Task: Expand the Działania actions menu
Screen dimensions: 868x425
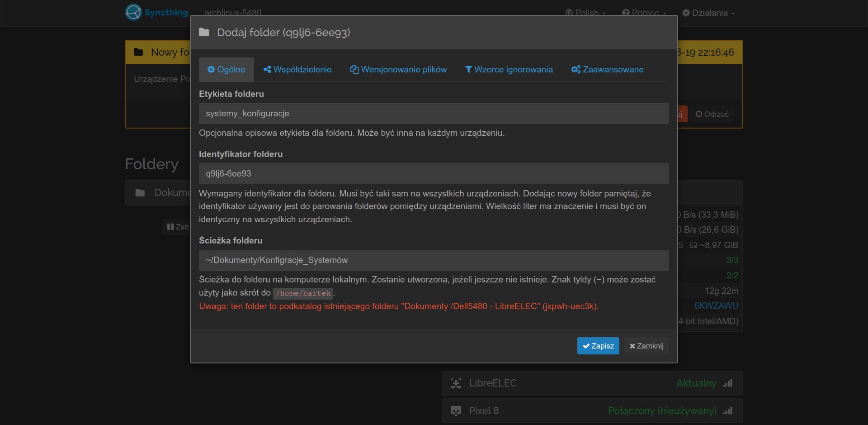Action: pos(708,13)
